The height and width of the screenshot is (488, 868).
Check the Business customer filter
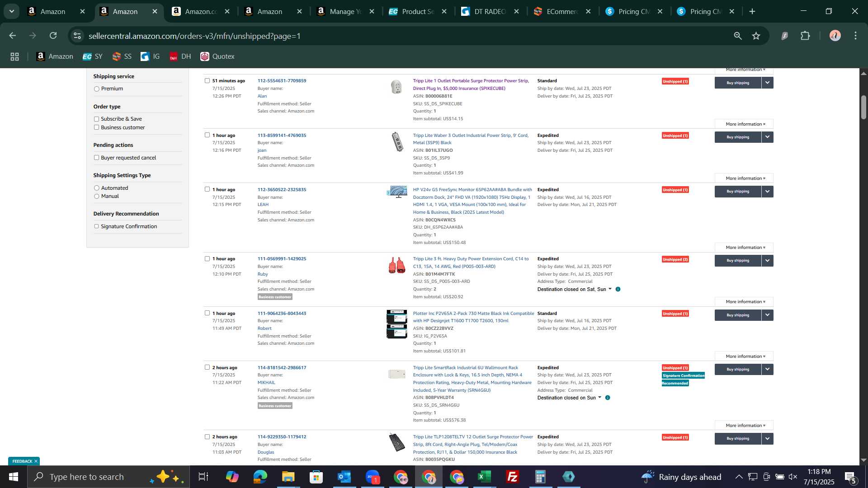tap(96, 127)
